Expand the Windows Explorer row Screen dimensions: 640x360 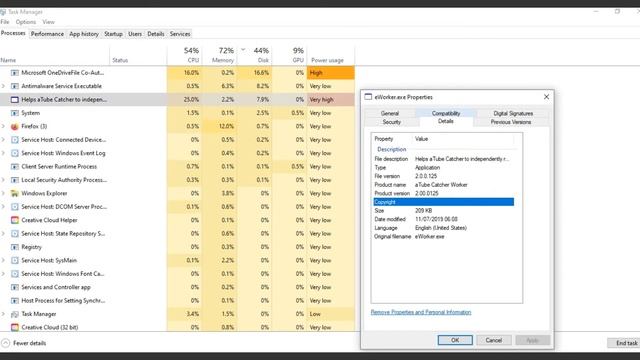tap(3, 193)
